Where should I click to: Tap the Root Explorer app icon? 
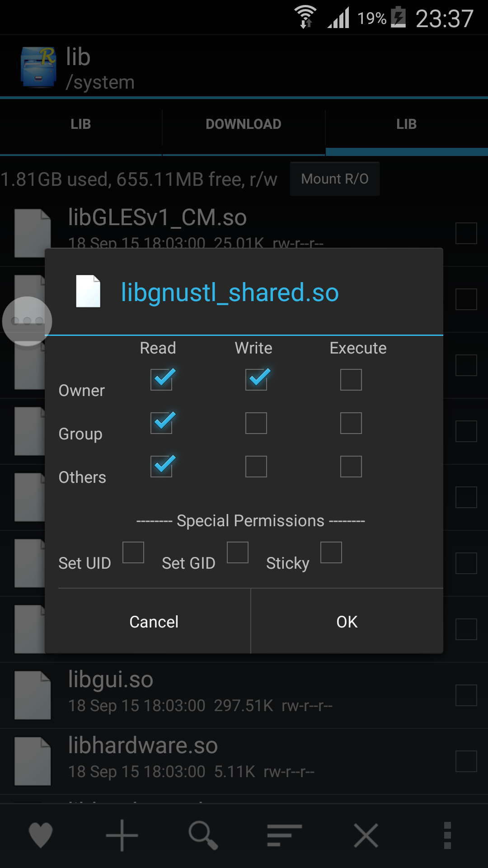coord(38,67)
